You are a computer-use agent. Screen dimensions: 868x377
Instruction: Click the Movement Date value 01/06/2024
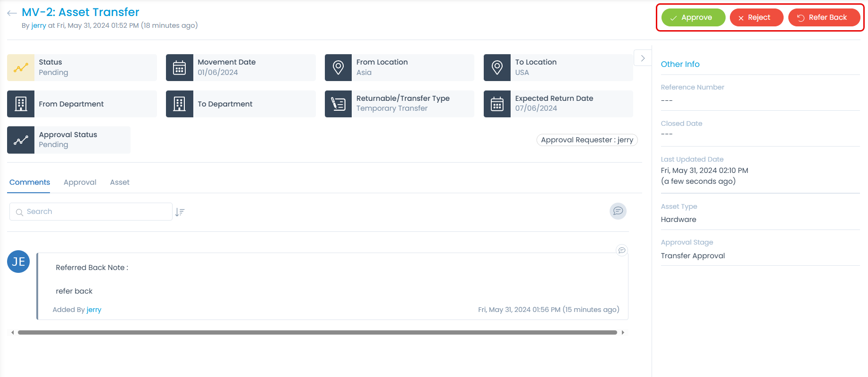pyautogui.click(x=218, y=73)
